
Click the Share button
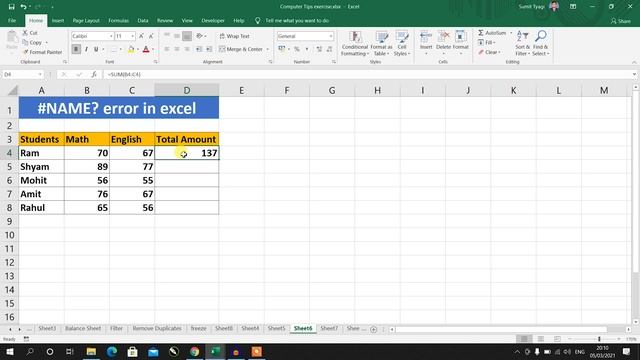[x=620, y=21]
